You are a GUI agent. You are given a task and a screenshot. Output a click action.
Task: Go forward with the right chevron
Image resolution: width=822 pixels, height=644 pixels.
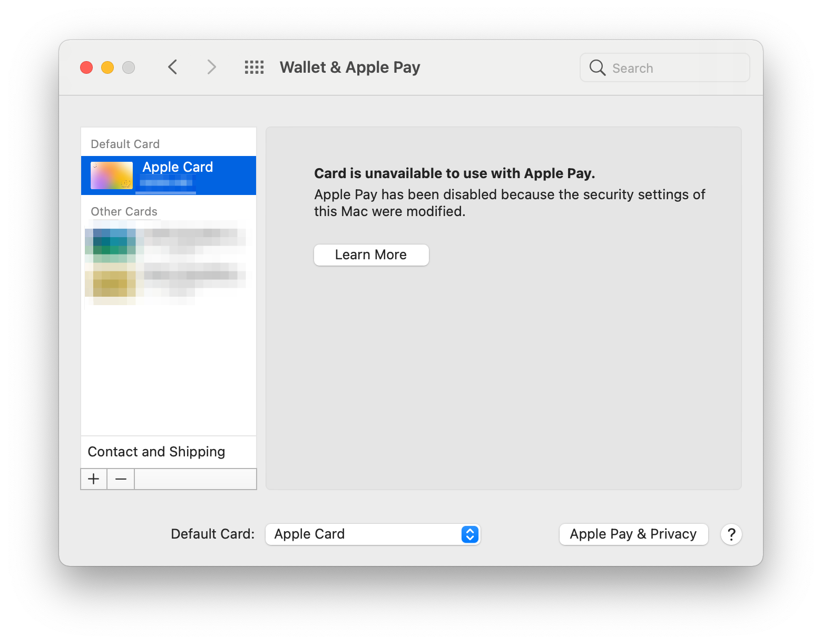(x=212, y=67)
